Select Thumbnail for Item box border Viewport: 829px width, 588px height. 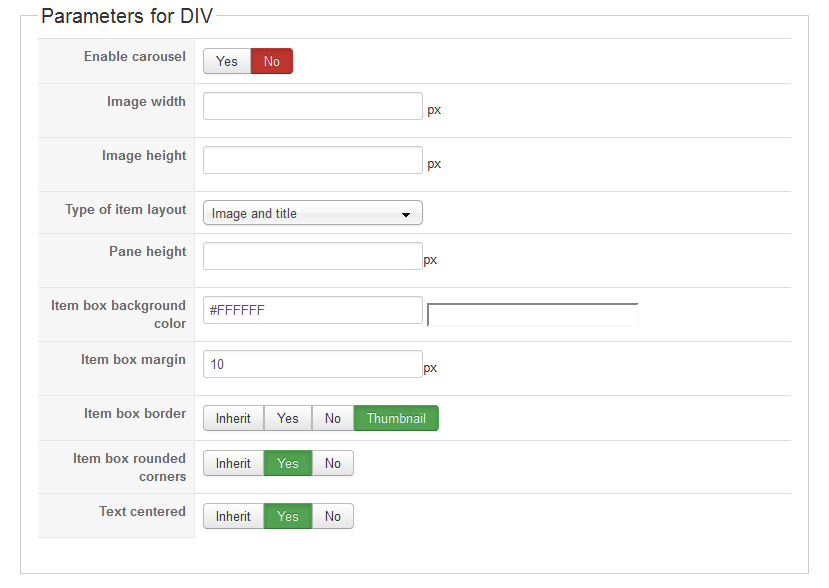396,418
